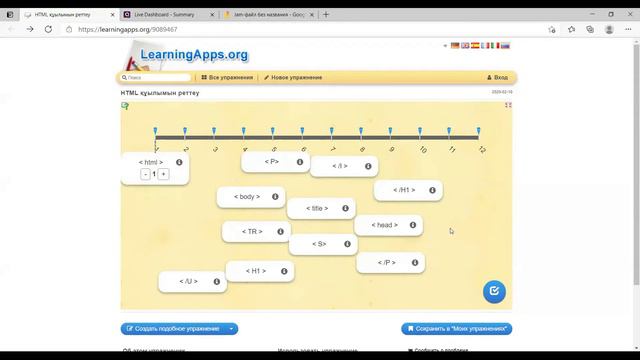
Task: Select the < head > card text
Action: coord(384,225)
